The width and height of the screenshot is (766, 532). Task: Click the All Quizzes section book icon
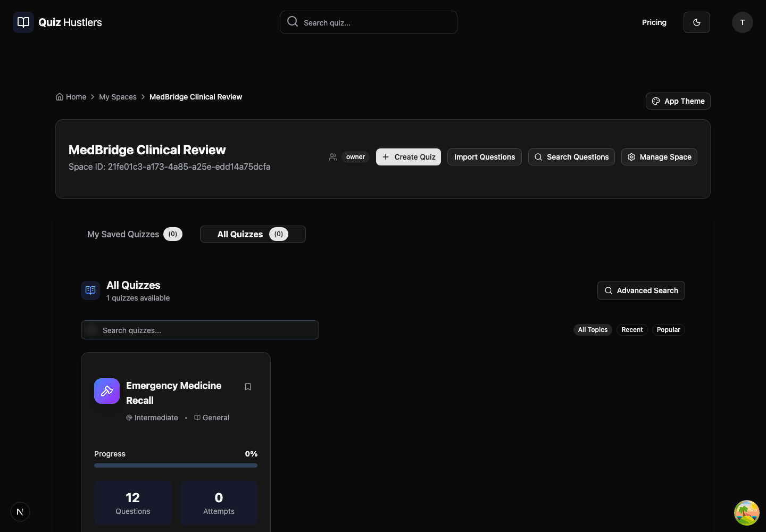pyautogui.click(x=90, y=290)
